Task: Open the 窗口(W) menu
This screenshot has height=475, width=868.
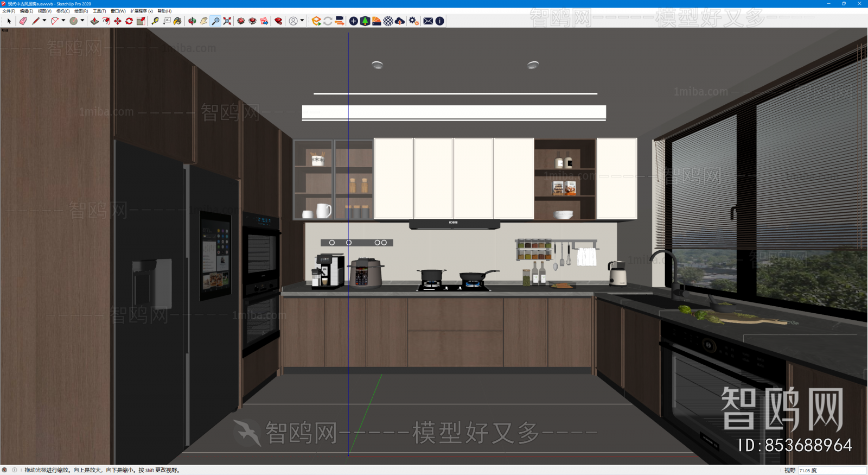Action: (118, 11)
